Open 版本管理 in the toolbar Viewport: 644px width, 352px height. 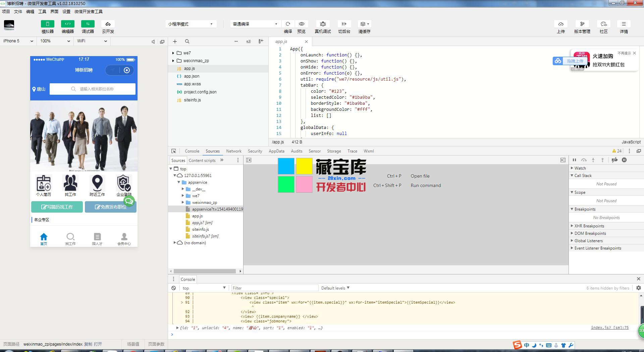pyautogui.click(x=582, y=24)
